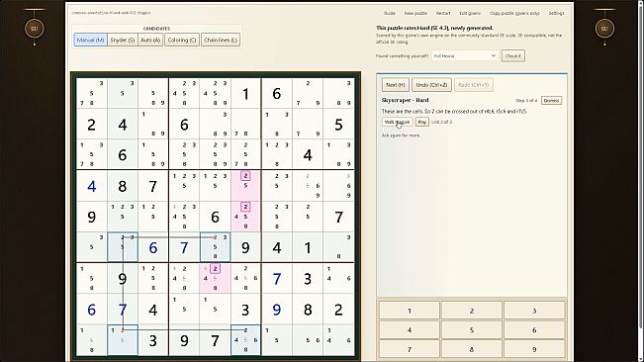Image resolution: width=644 pixels, height=362 pixels.
Task: Select the outlined cell in row 9, column 2
Action: pyautogui.click(x=123, y=340)
